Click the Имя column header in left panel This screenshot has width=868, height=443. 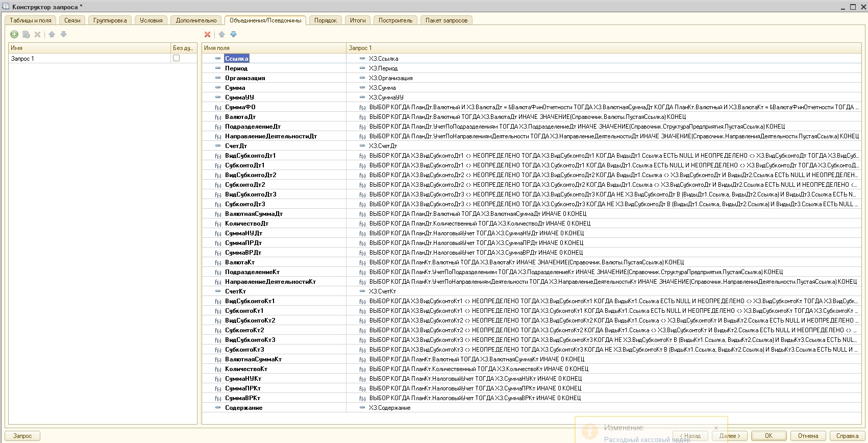coord(89,48)
